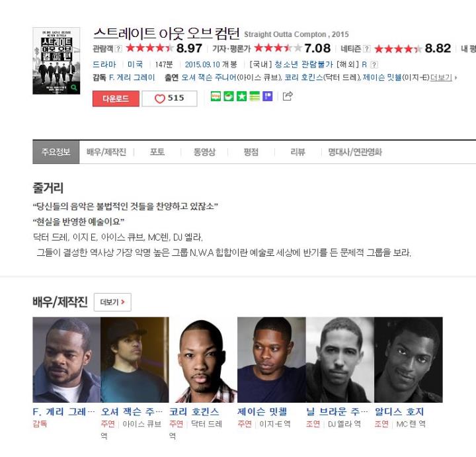Click help icon next to R rating

(x=374, y=65)
